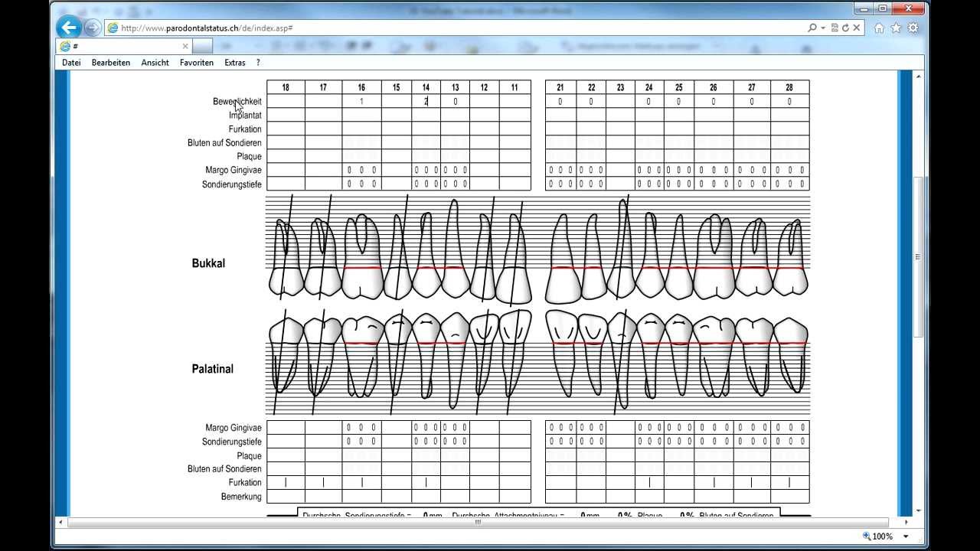Screen dimensions: 980x551
Task: Open the 100% zoom level dropdown
Action: click(x=906, y=536)
